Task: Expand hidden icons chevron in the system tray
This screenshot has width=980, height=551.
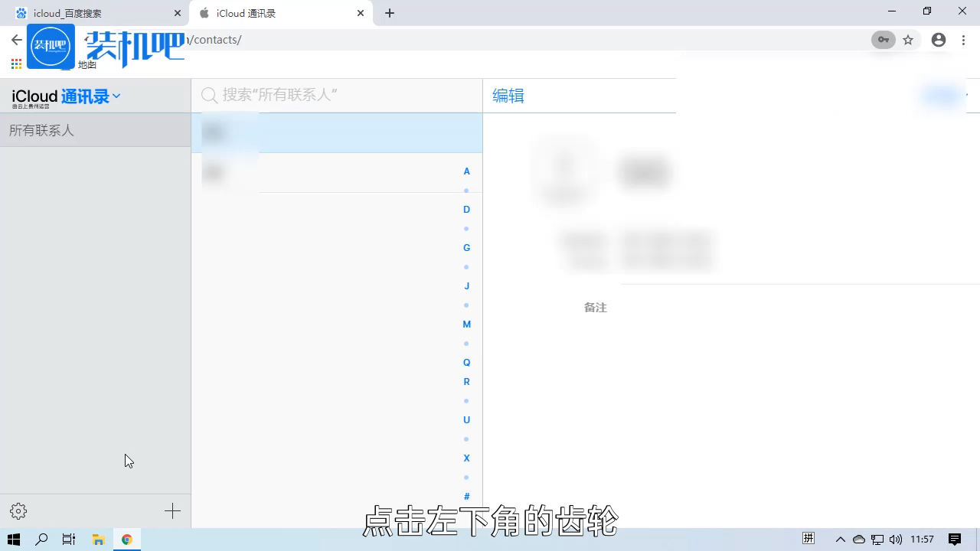Action: [x=841, y=539]
